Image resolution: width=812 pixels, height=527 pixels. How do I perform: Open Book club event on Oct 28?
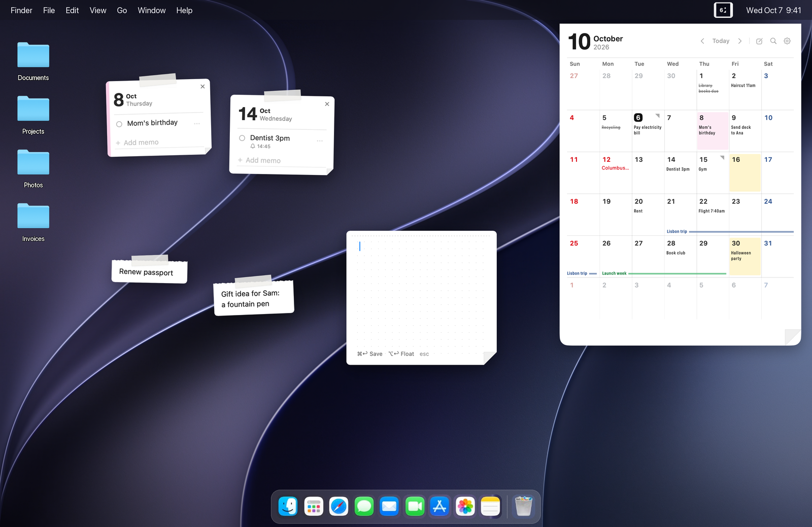coord(675,253)
